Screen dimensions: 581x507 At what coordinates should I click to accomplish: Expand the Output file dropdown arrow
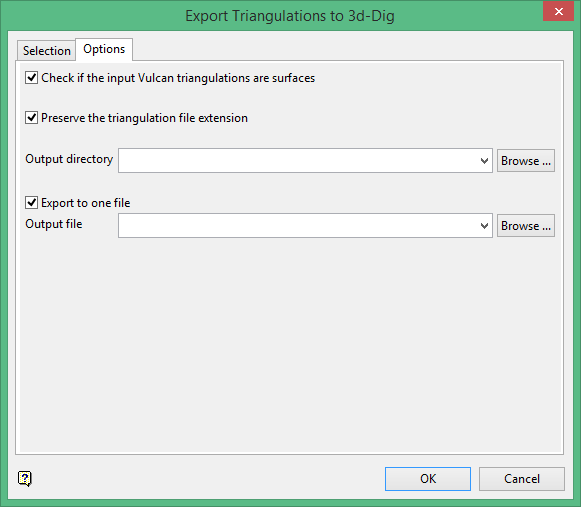pyautogui.click(x=484, y=226)
